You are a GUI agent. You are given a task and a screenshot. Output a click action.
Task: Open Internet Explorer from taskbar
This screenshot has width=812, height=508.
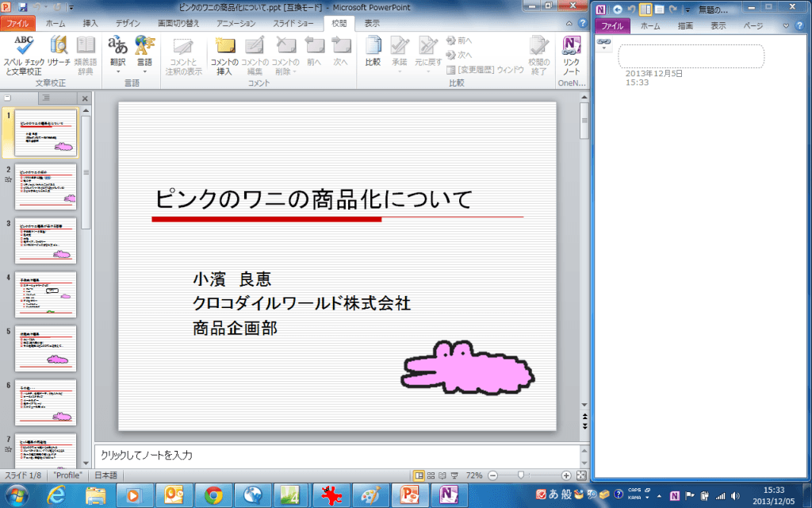click(56, 495)
